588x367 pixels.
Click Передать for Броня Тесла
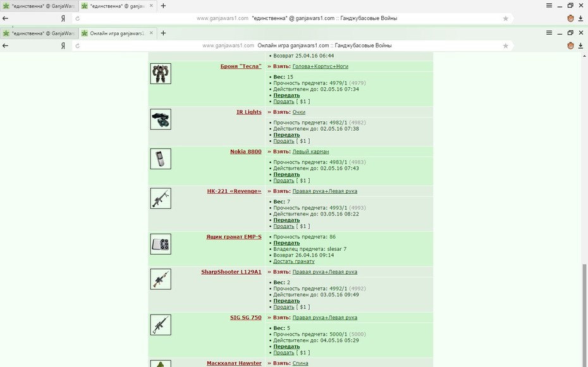click(286, 95)
